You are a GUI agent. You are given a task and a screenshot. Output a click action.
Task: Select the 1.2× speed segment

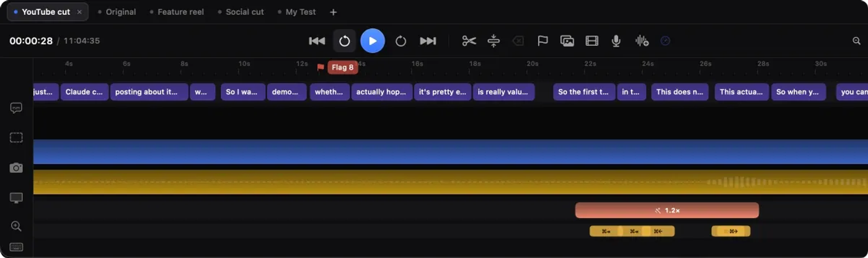[667, 210]
